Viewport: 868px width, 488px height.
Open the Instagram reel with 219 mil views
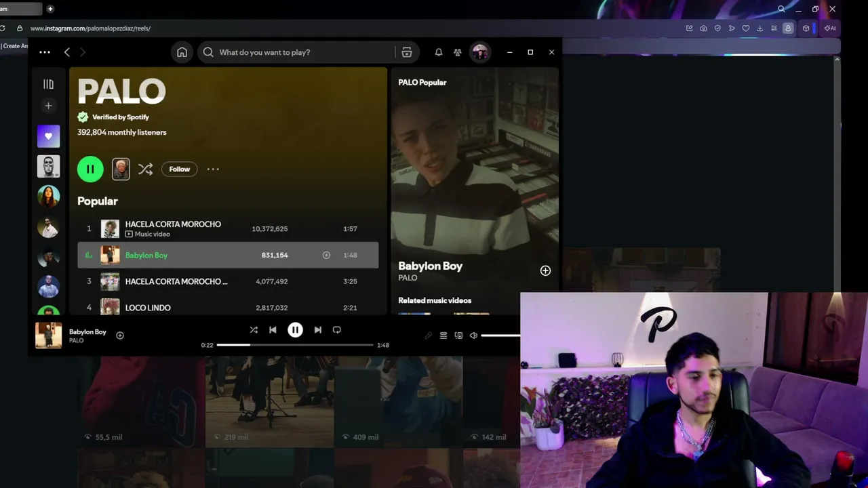(269, 402)
